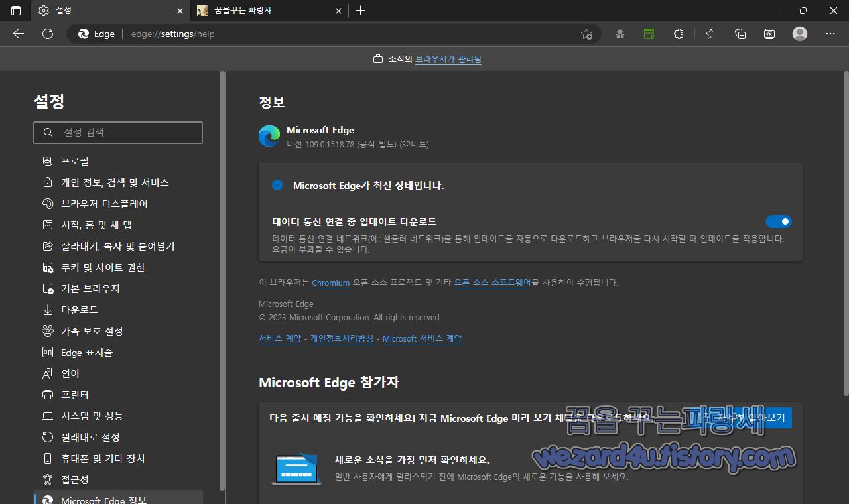Open 다운로드 settings in sidebar
The height and width of the screenshot is (504, 849).
pyautogui.click(x=80, y=310)
